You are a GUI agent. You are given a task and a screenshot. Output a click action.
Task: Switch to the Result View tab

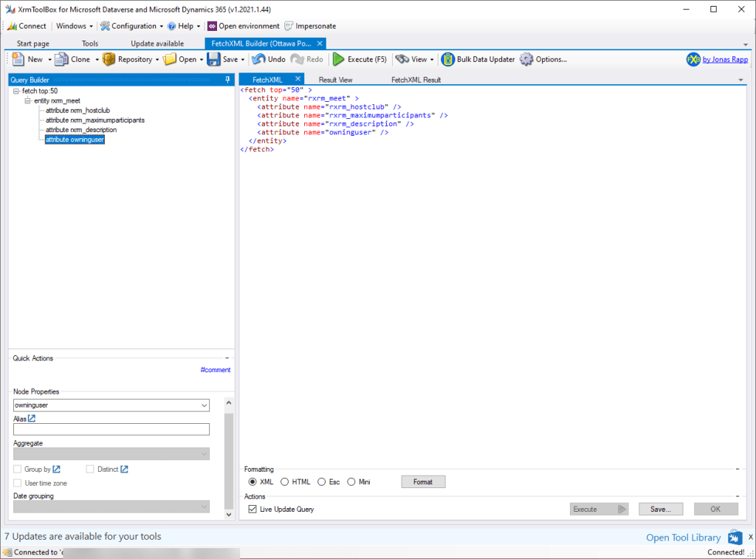[x=335, y=80]
